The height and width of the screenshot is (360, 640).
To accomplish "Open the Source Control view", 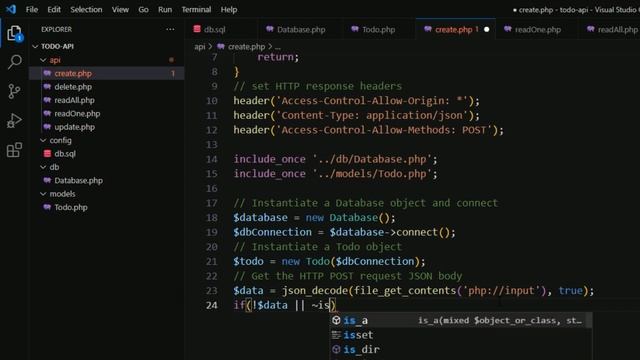I will pyautogui.click(x=14, y=91).
